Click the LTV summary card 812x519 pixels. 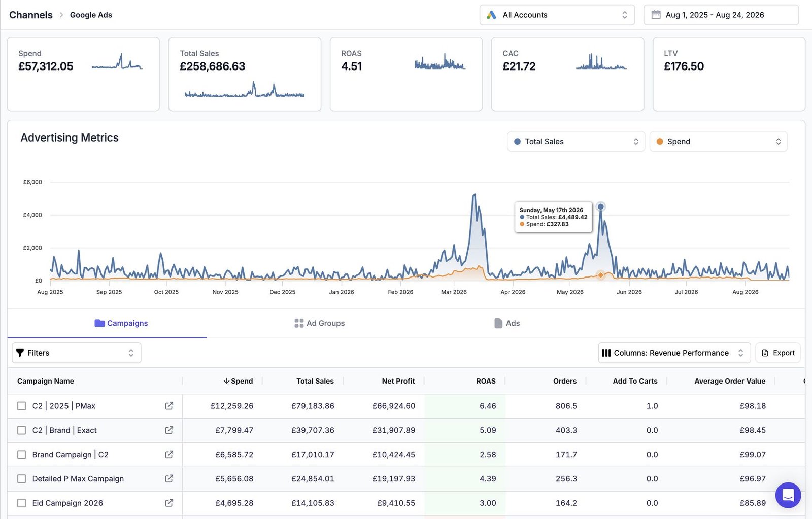point(729,74)
